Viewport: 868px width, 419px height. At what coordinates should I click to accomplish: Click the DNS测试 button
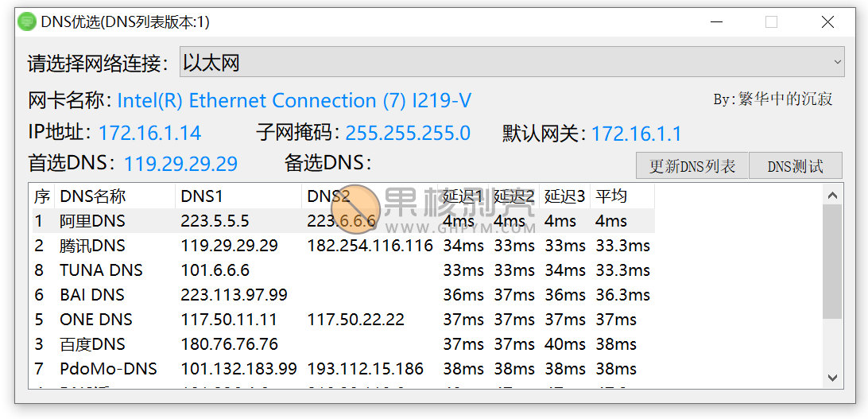pyautogui.click(x=796, y=166)
